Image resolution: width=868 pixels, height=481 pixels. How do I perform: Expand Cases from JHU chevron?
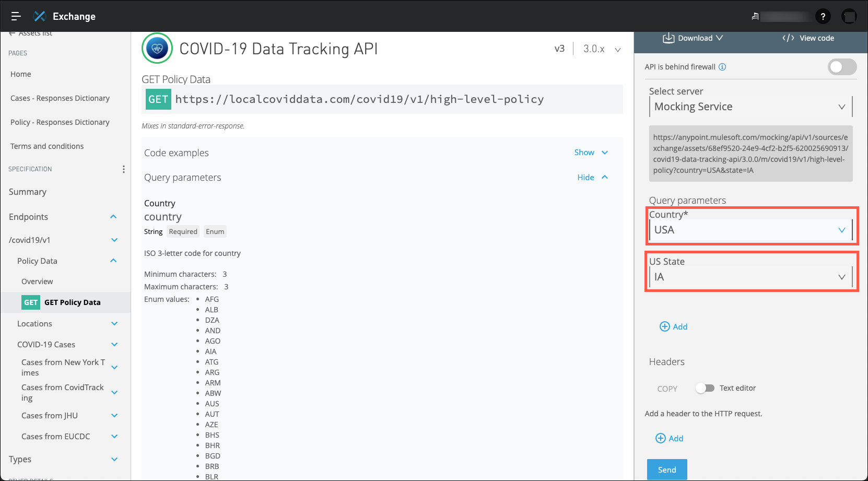[x=114, y=416]
